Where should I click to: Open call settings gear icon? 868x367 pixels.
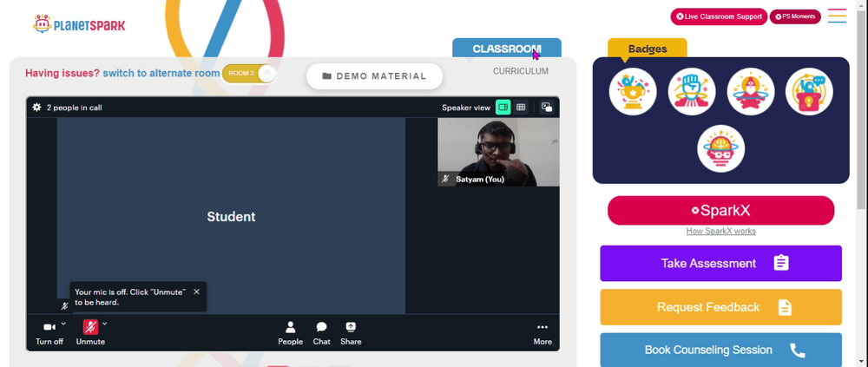[x=36, y=108]
